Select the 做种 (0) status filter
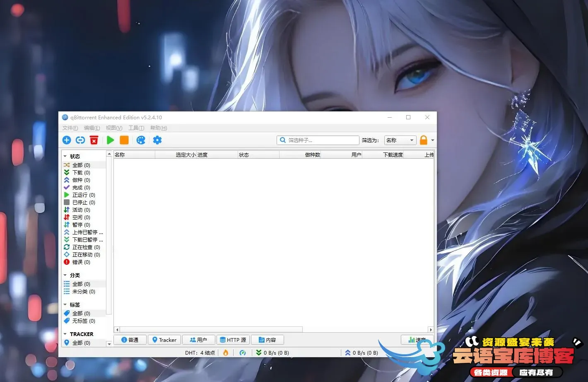 point(84,180)
